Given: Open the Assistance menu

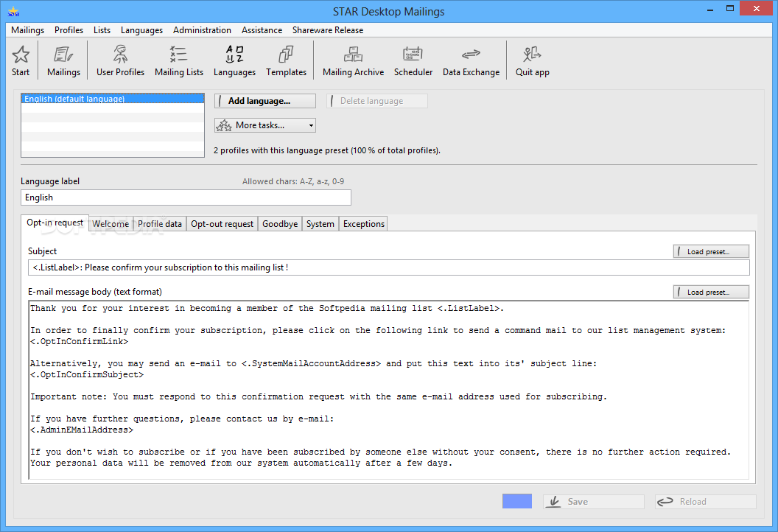Looking at the screenshot, I should [262, 30].
